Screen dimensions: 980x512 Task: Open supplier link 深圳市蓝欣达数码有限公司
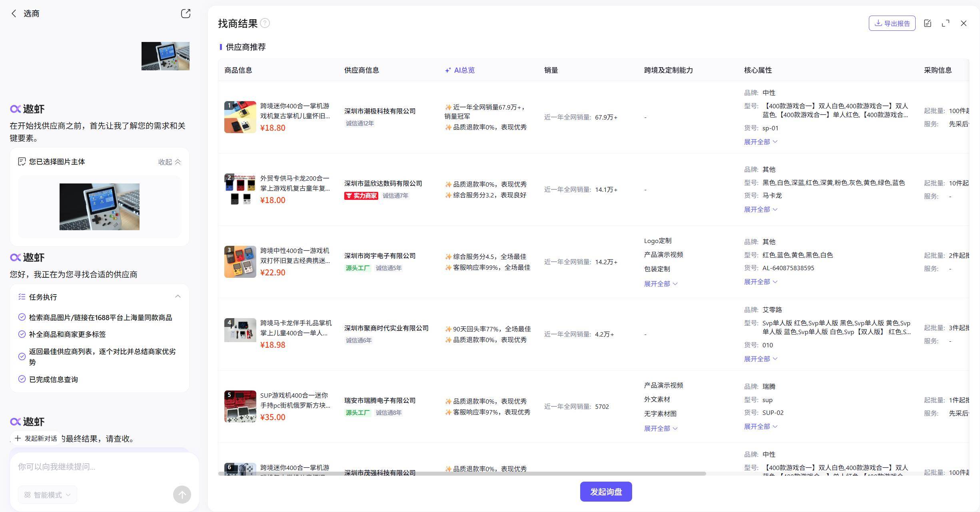point(383,183)
